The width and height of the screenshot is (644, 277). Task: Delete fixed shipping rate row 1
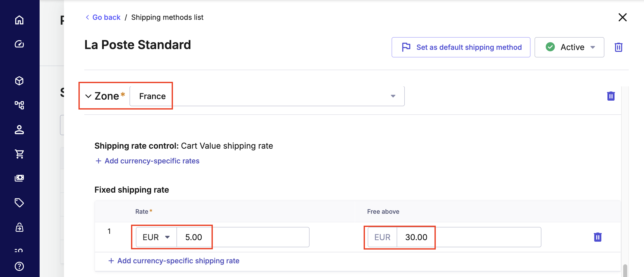coord(598,237)
